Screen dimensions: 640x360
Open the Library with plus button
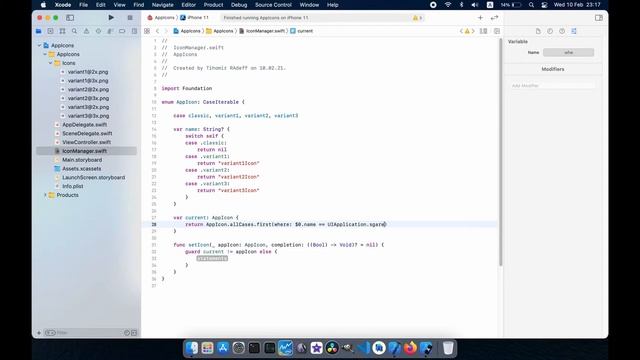(480, 18)
